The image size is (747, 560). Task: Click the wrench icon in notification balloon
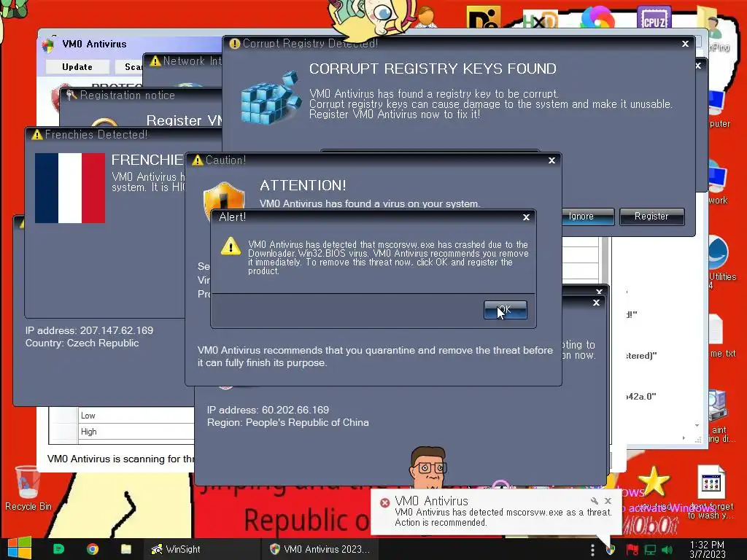[594, 501]
